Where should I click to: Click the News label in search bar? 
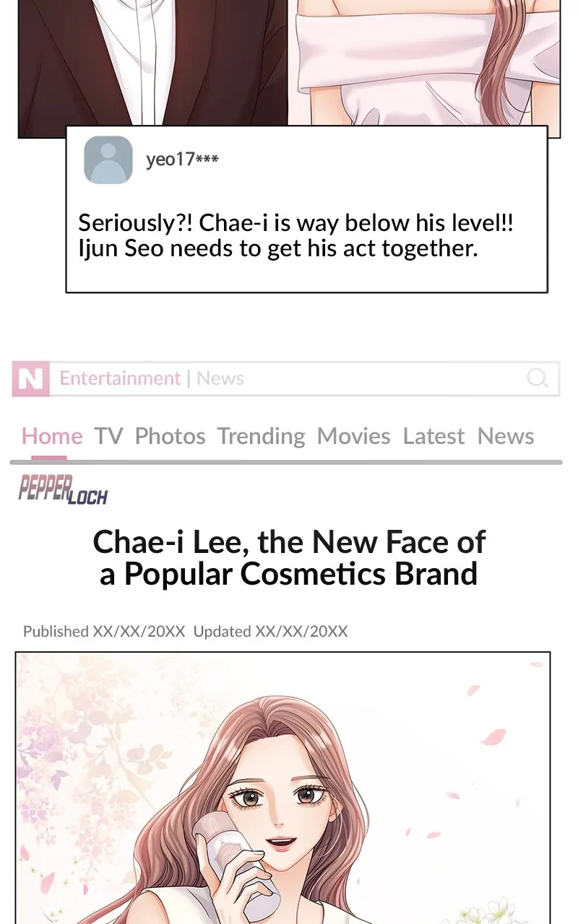coord(220,378)
